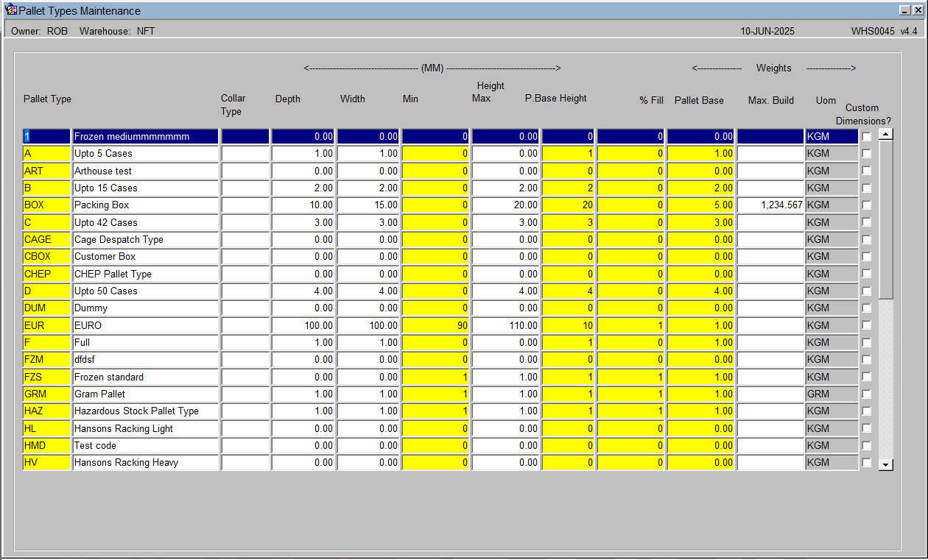
Task: Click the GRM Uom field in Gram Pallet row
Action: (832, 394)
